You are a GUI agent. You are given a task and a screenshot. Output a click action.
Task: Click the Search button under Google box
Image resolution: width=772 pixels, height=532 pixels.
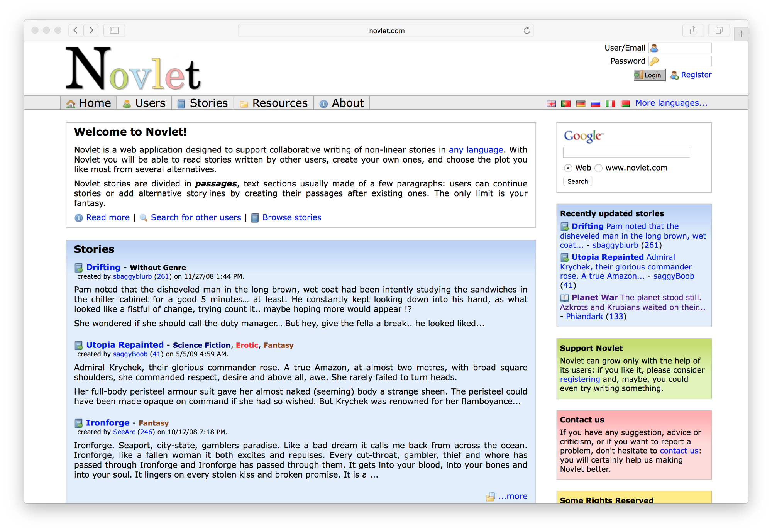click(577, 181)
